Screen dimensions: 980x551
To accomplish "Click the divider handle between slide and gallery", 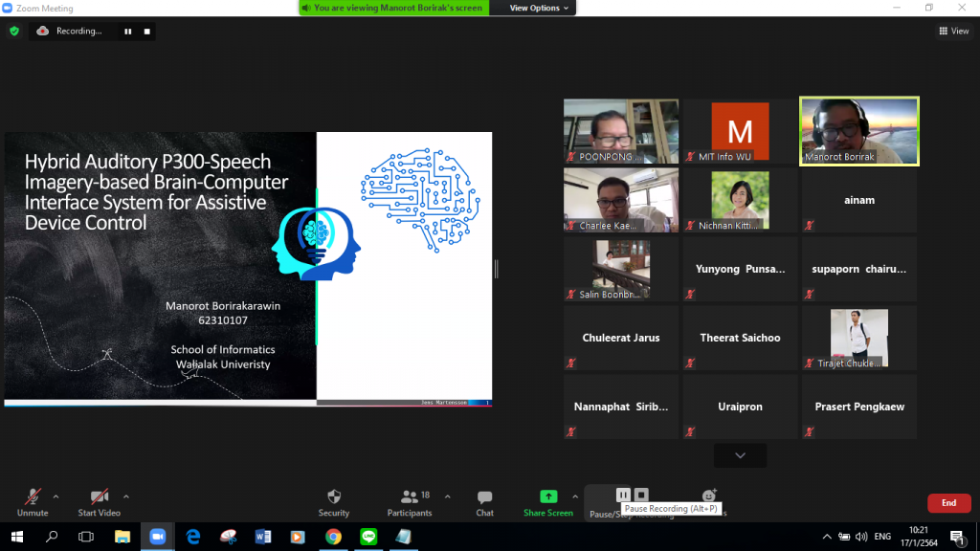I will coord(496,270).
